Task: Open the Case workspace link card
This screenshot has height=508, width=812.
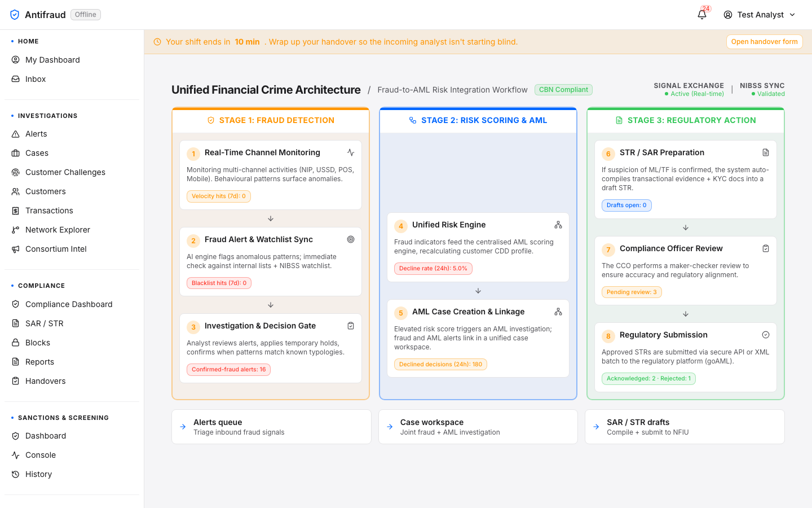Action: tap(478, 427)
